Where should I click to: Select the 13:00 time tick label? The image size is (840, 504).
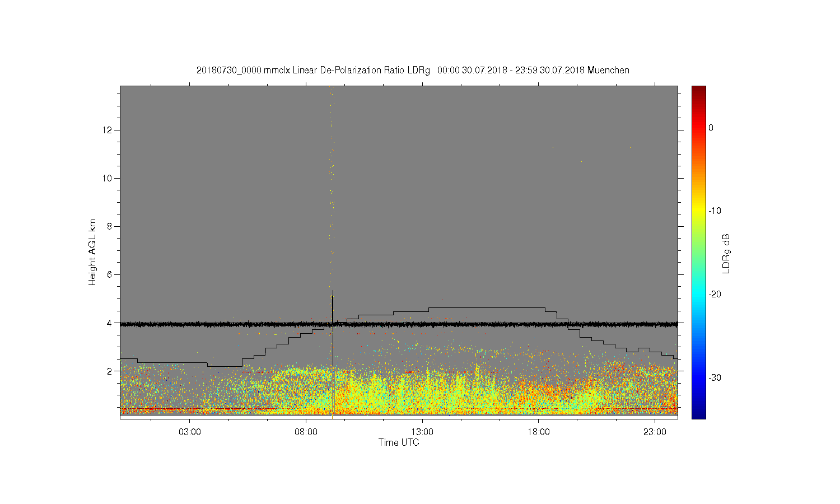422,432
